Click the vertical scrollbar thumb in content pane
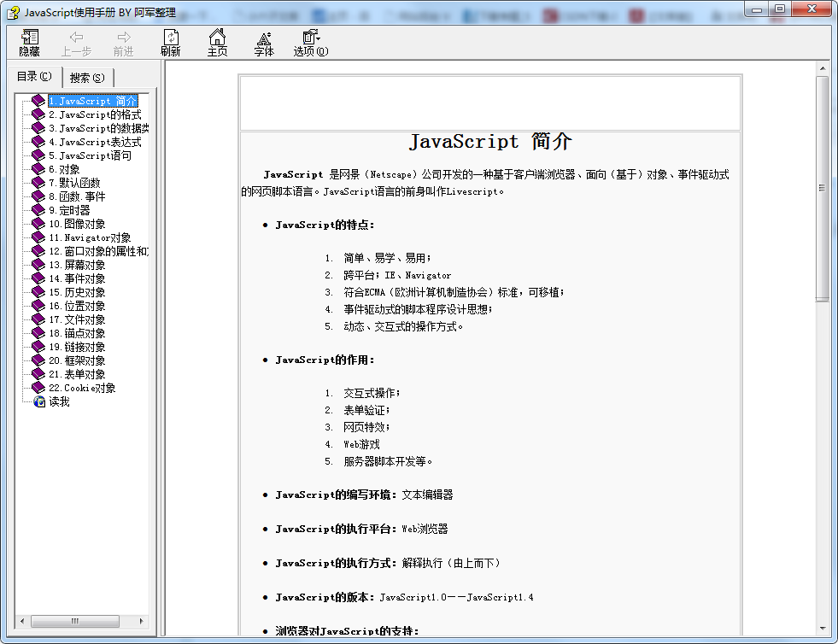838x644 pixels. [x=822, y=188]
